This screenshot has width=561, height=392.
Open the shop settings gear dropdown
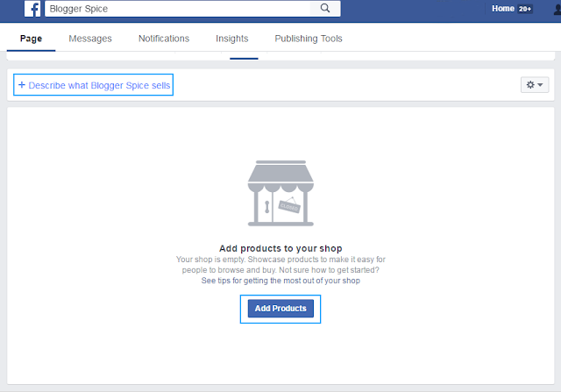(535, 85)
